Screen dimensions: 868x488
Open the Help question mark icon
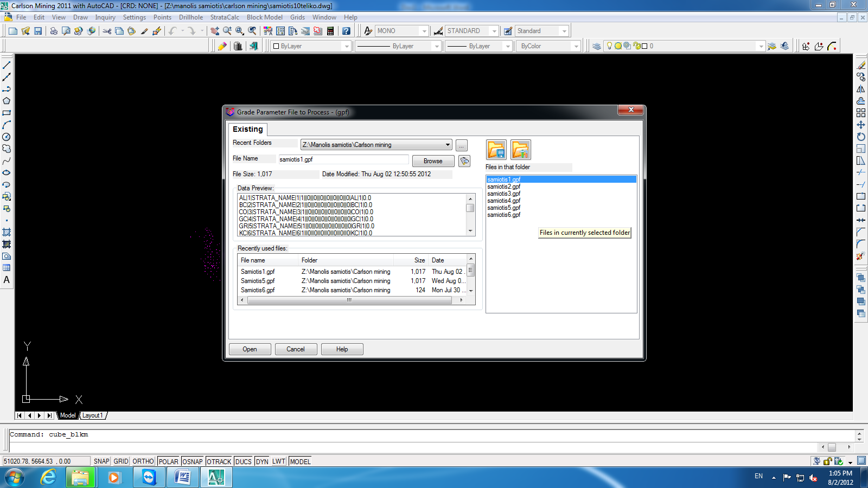[x=346, y=31]
